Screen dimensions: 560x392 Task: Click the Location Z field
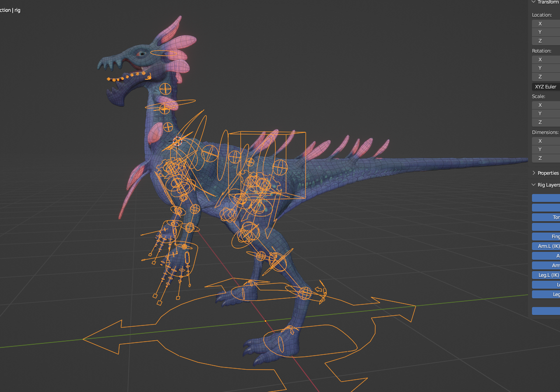[x=546, y=41]
